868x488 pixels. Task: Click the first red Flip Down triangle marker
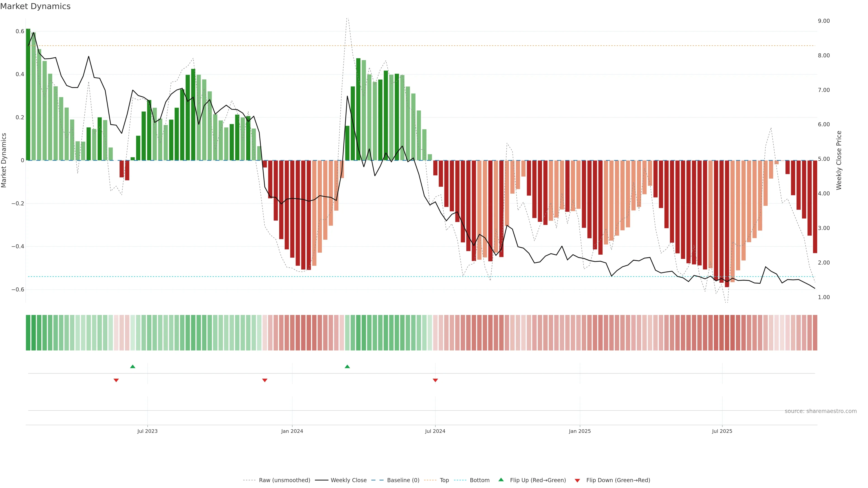116,380
